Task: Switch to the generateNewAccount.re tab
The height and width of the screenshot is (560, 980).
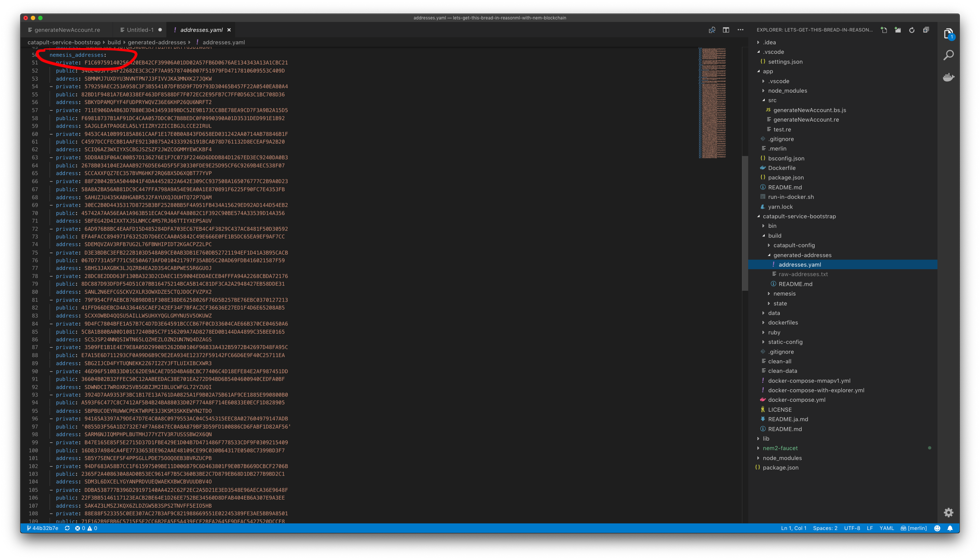Action: click(67, 30)
